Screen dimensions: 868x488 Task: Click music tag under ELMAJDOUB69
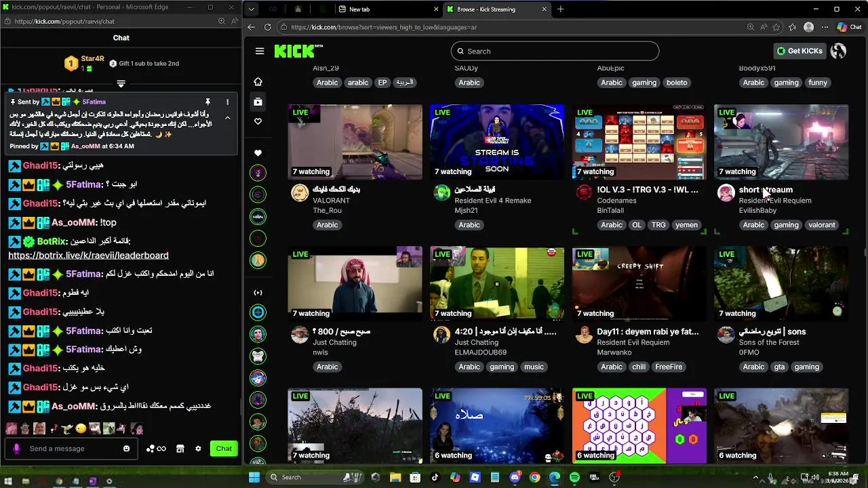tap(534, 367)
